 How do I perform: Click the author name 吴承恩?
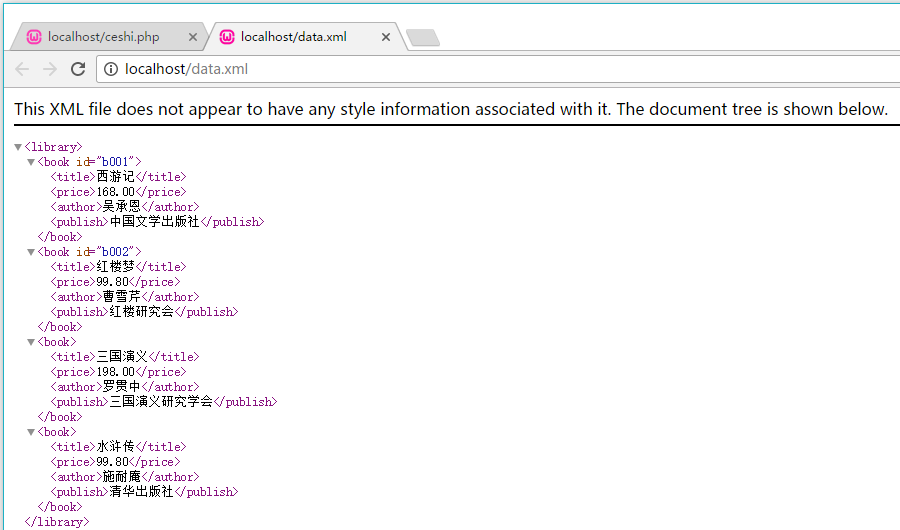122,207
